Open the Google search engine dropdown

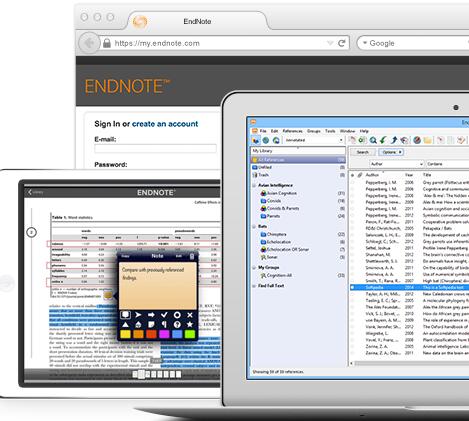365,43
